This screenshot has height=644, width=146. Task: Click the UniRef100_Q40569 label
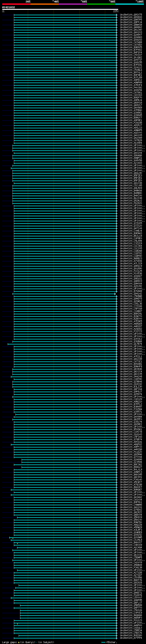(131, 108)
